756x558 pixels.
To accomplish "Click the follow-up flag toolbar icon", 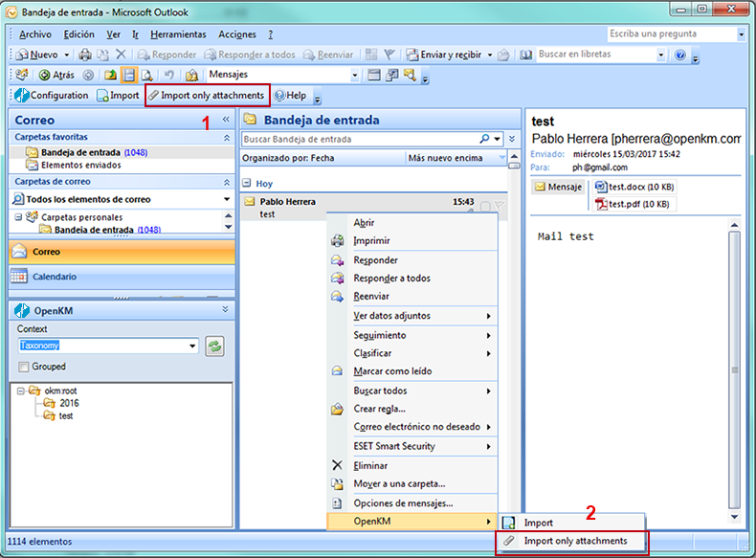I will point(389,55).
